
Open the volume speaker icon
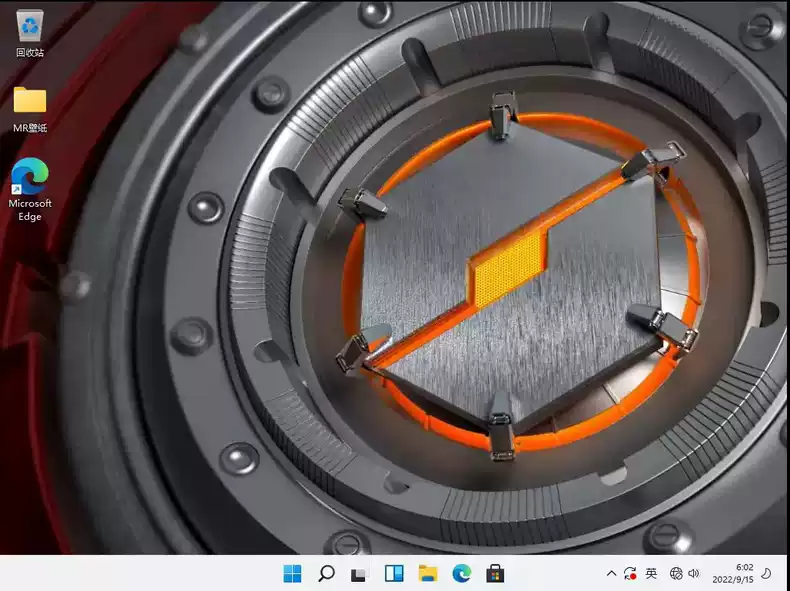[x=694, y=573]
